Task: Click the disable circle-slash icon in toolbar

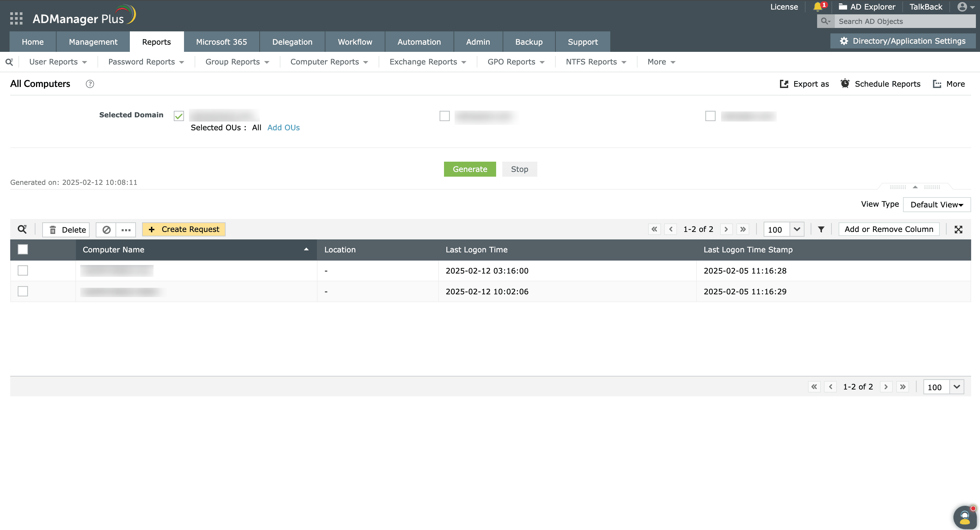Action: tap(106, 230)
